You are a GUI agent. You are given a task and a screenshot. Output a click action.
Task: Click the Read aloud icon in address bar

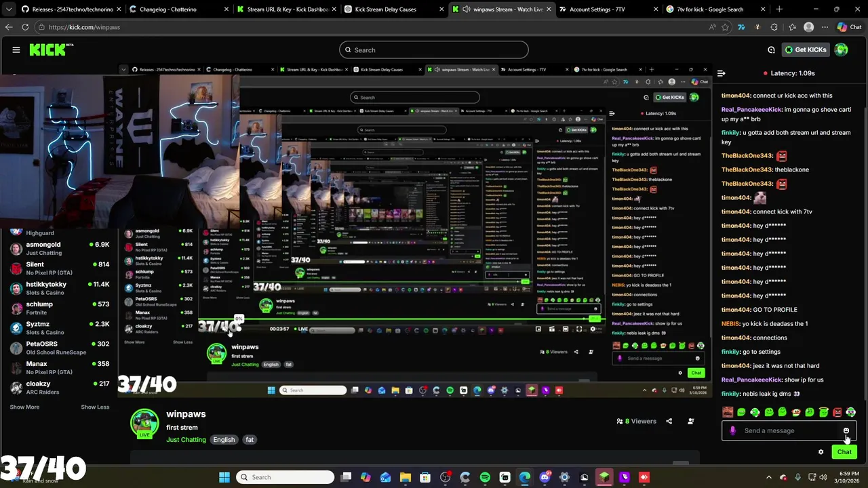[x=712, y=27]
